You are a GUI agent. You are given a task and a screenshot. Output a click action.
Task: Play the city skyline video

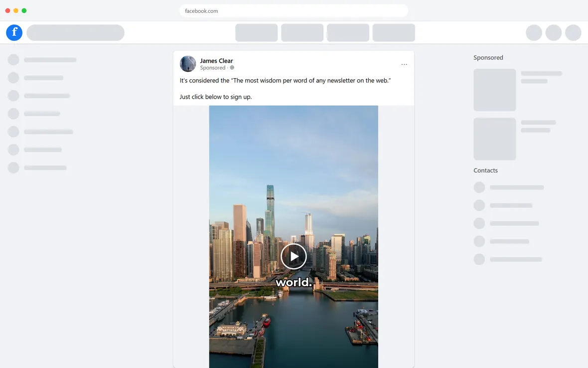tap(294, 256)
